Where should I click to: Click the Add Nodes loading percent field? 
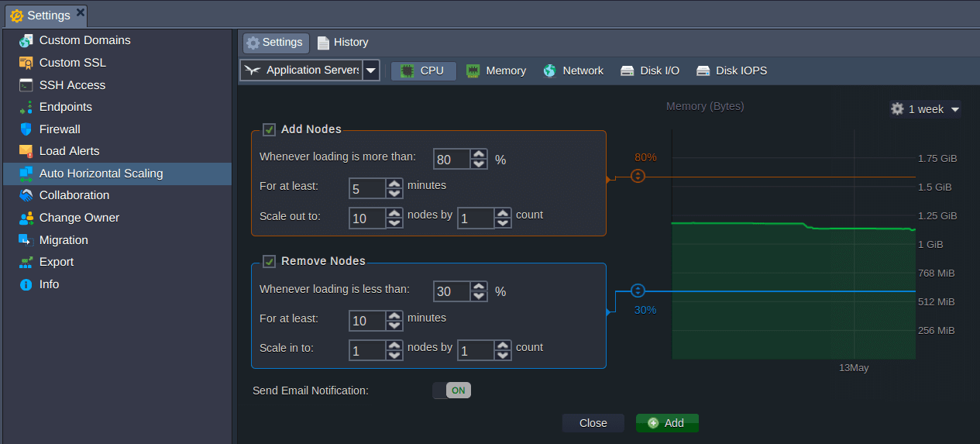click(x=452, y=159)
